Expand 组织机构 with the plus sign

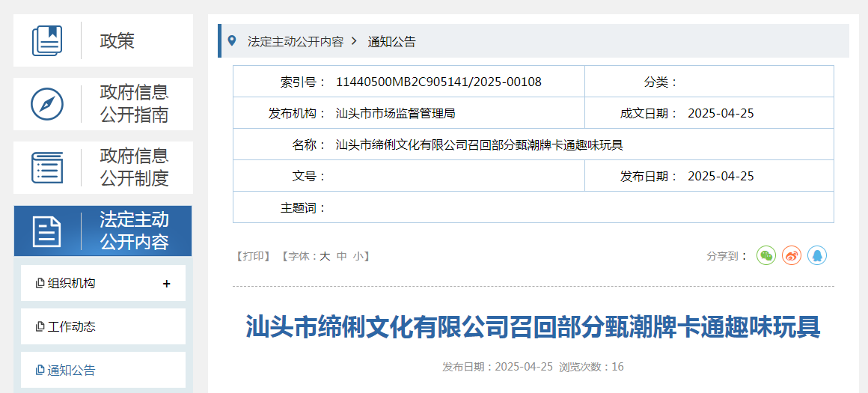coord(166,284)
